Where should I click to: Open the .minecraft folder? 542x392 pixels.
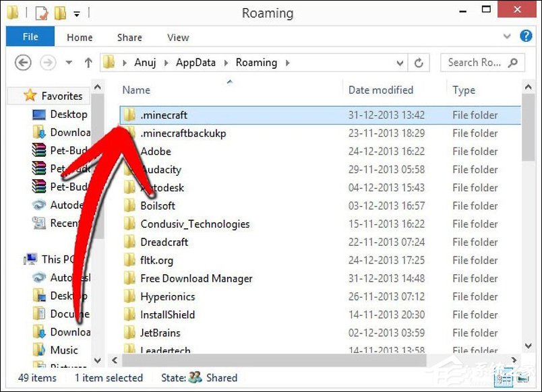164,115
